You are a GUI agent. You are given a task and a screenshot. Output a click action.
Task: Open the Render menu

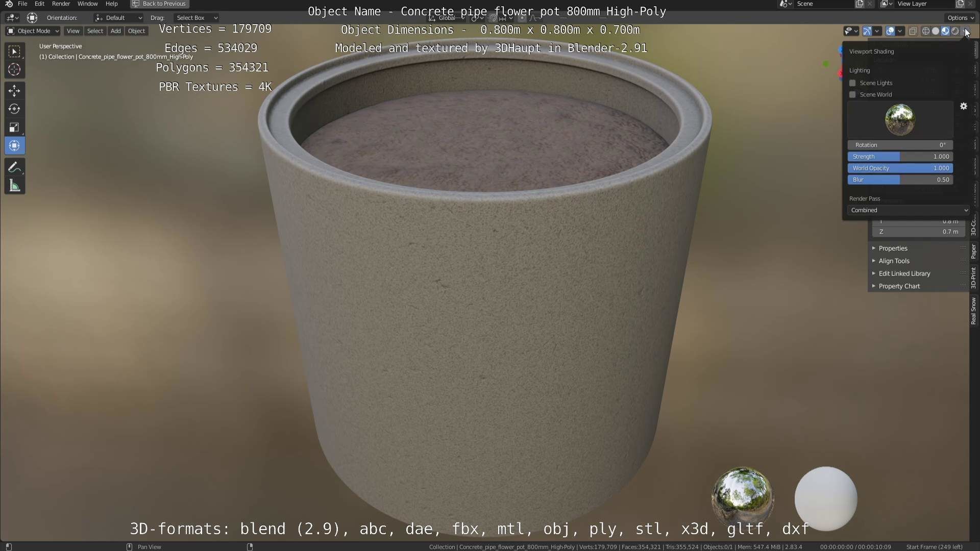coord(61,4)
